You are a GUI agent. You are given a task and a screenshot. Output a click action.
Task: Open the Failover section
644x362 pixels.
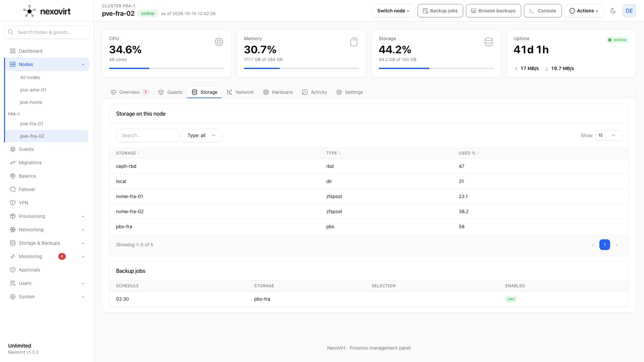(47, 189)
